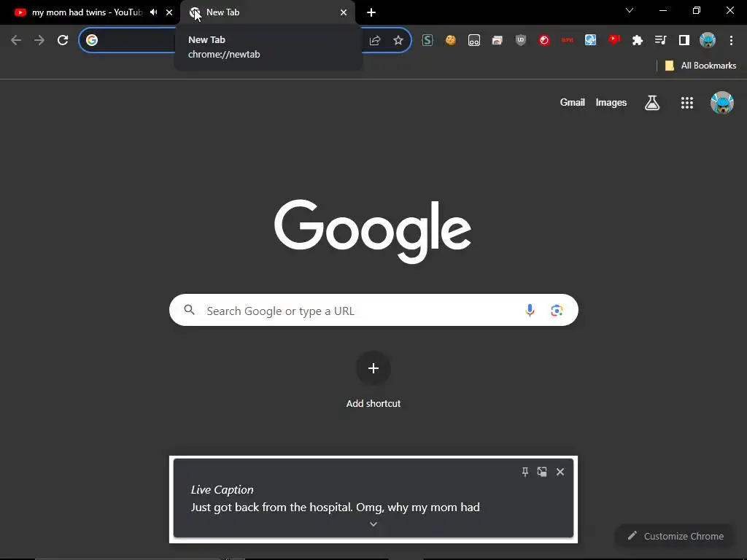
Task: Open the Images link
Action: pyautogui.click(x=611, y=102)
